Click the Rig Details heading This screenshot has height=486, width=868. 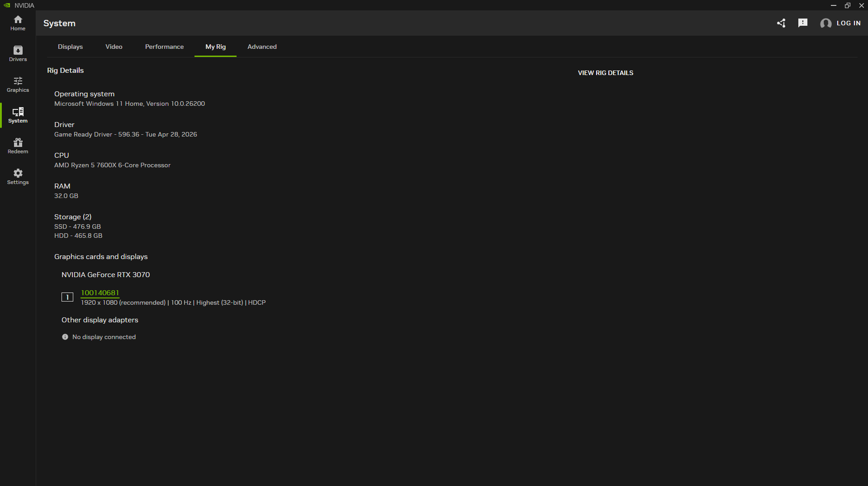point(65,70)
